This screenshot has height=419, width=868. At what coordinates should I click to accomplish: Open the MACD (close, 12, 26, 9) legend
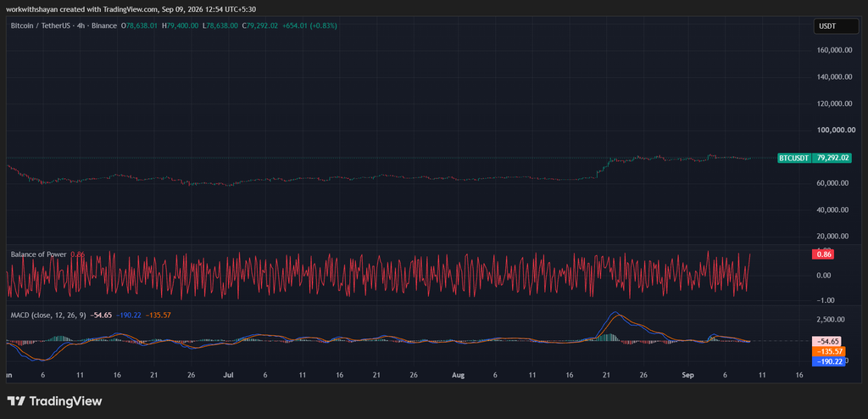pos(48,316)
